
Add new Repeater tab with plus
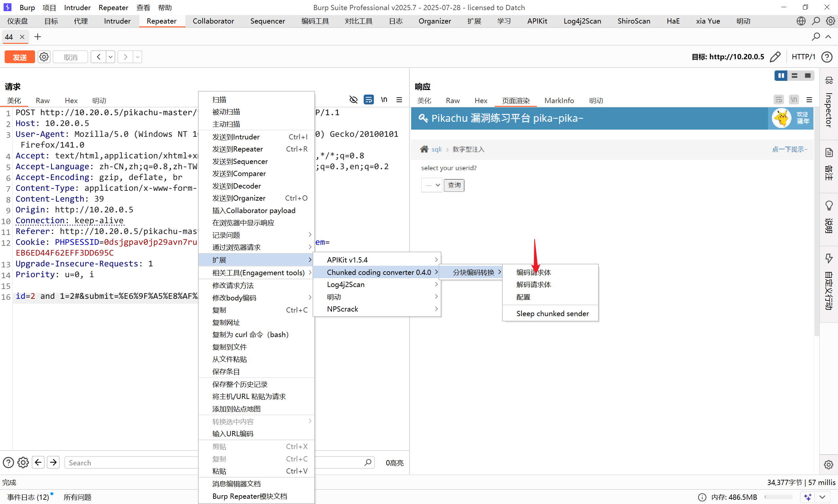tap(38, 37)
